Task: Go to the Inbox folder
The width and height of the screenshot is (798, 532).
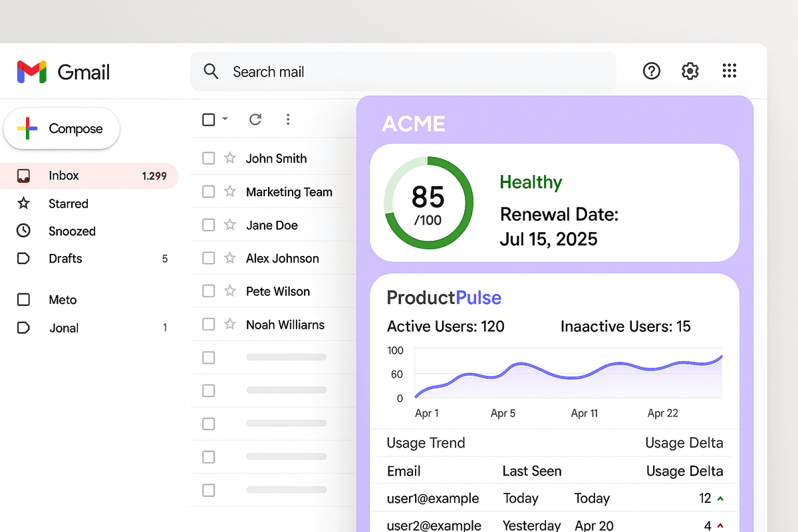Action: point(63,176)
